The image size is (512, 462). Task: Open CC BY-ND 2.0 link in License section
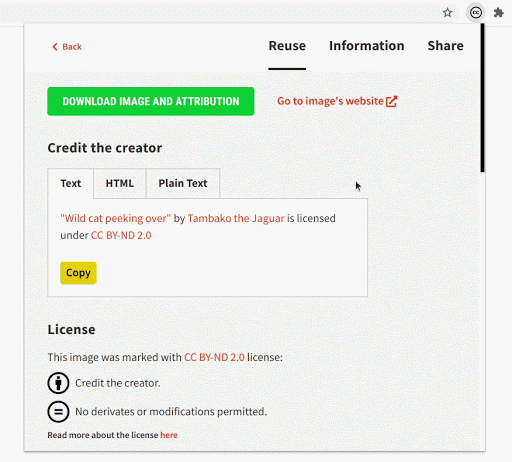(x=214, y=357)
